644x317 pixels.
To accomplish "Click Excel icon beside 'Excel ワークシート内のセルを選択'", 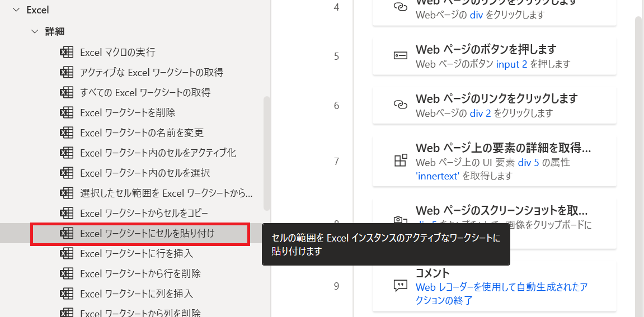I will pyautogui.click(x=67, y=173).
